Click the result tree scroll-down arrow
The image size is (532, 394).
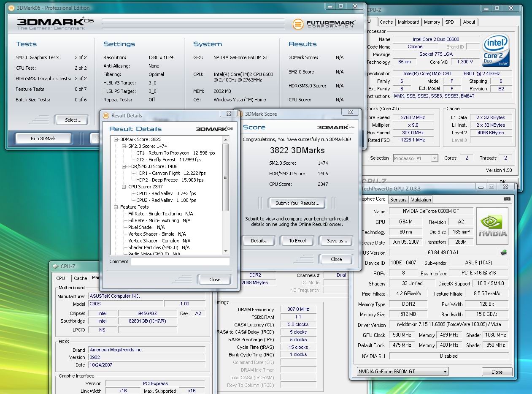226,251
